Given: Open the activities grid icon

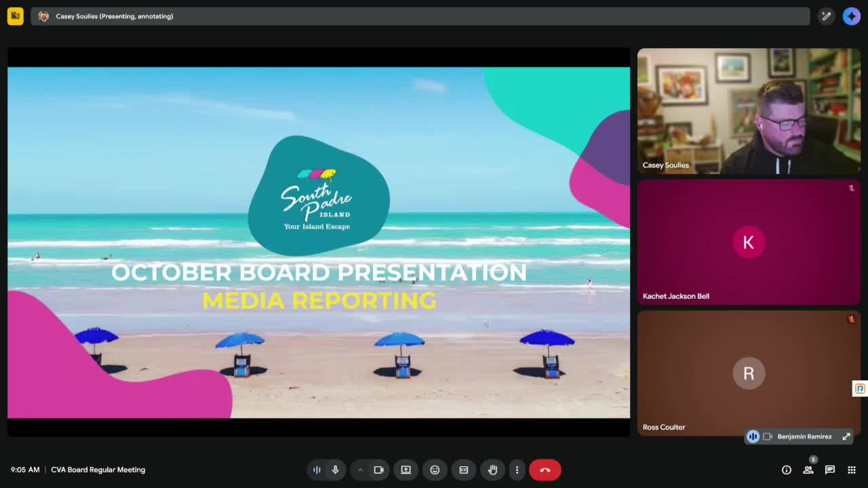Looking at the screenshot, I should pos(852,470).
